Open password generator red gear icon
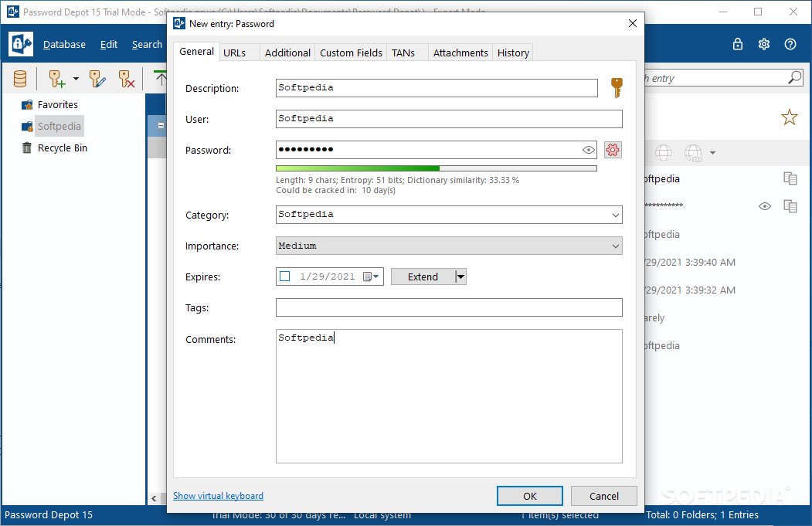812x526 pixels. pyautogui.click(x=613, y=150)
